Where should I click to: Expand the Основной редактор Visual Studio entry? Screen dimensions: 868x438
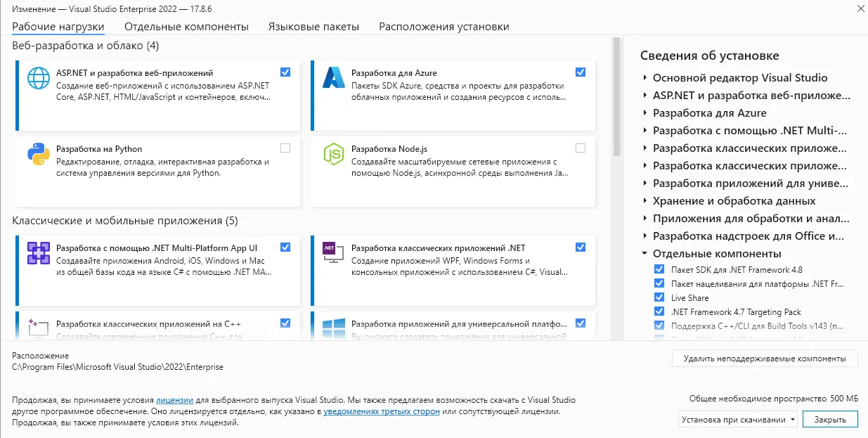[x=644, y=77]
